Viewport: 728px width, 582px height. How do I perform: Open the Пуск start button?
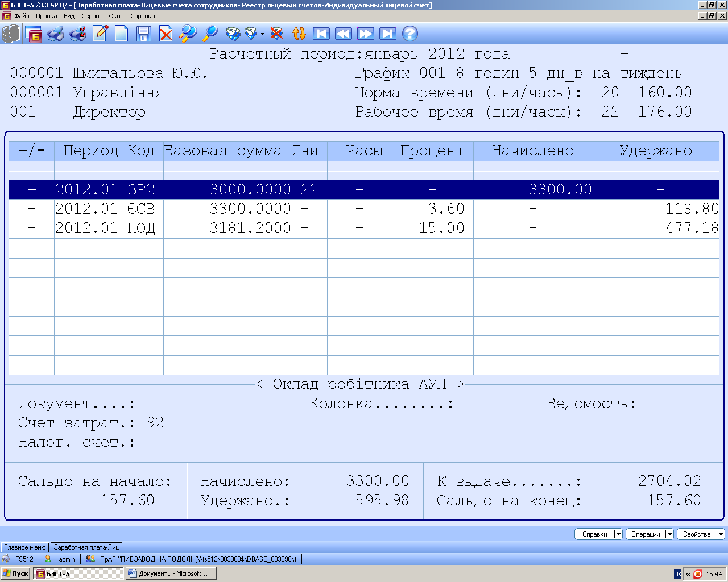15,574
